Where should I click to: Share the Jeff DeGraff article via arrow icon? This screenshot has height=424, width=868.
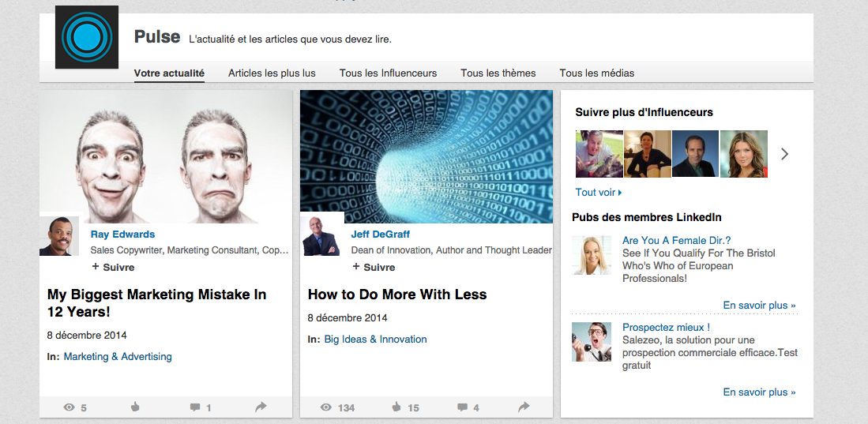(x=524, y=407)
